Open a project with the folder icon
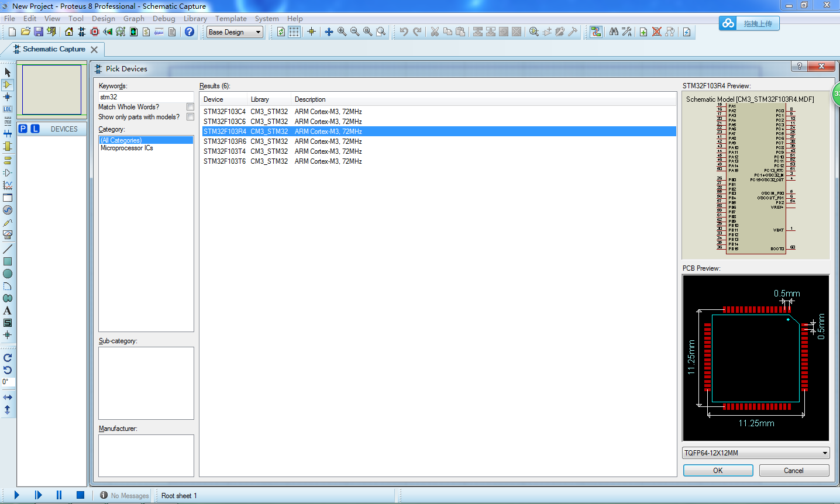This screenshot has height=504, width=840. pyautogui.click(x=25, y=32)
